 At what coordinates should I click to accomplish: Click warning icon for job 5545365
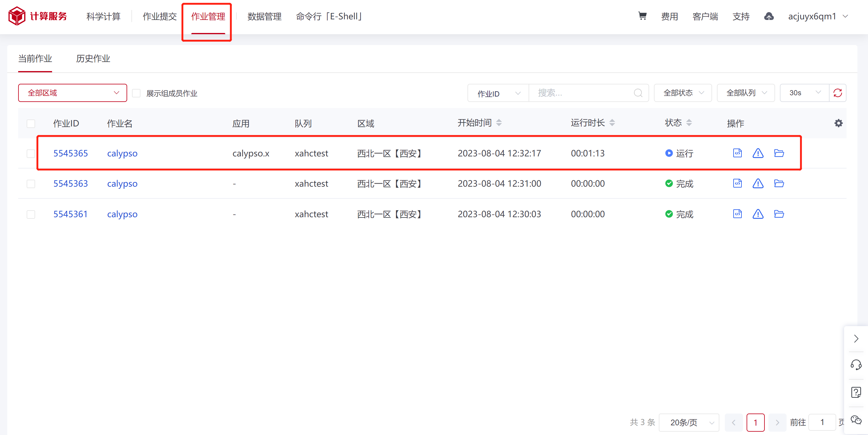pyautogui.click(x=758, y=153)
